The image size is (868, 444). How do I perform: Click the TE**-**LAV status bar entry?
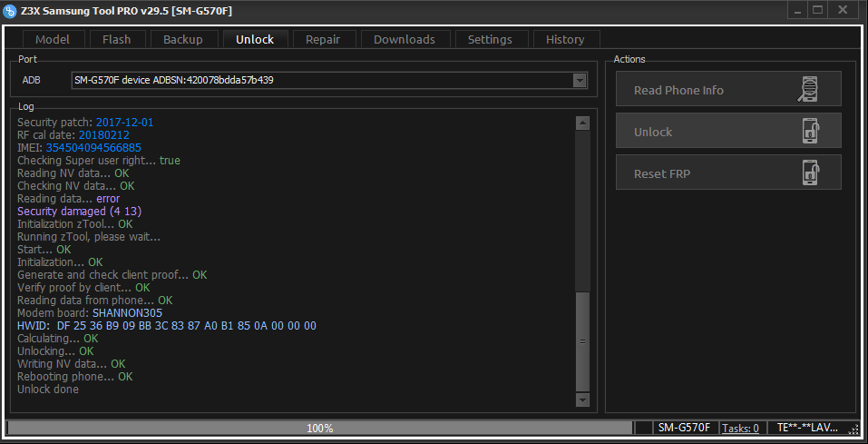(807, 428)
